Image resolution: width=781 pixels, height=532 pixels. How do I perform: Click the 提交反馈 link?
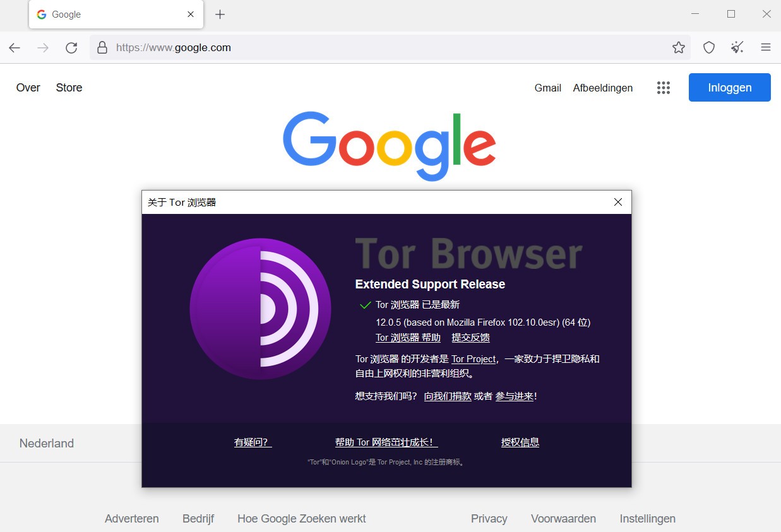pos(471,338)
